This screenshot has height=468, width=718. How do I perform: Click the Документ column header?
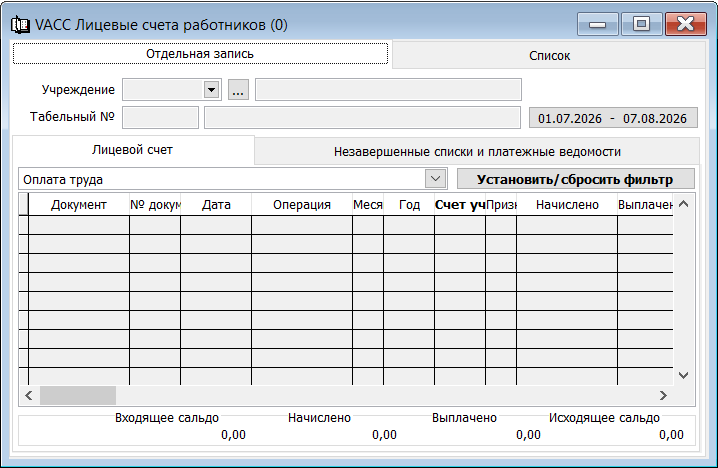(x=79, y=205)
